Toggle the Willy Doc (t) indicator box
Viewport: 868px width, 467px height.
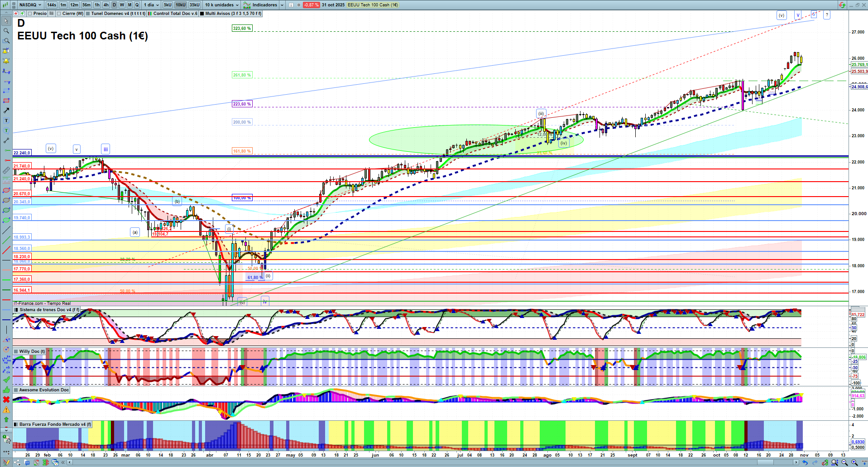pyautogui.click(x=16, y=351)
